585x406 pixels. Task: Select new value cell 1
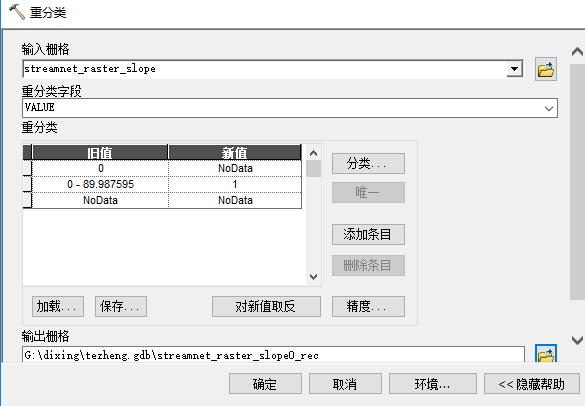pos(235,184)
